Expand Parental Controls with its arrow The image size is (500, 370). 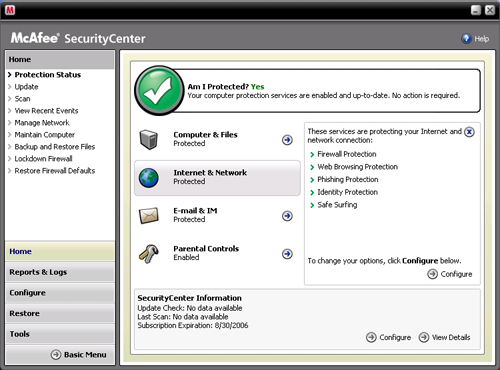point(287,254)
